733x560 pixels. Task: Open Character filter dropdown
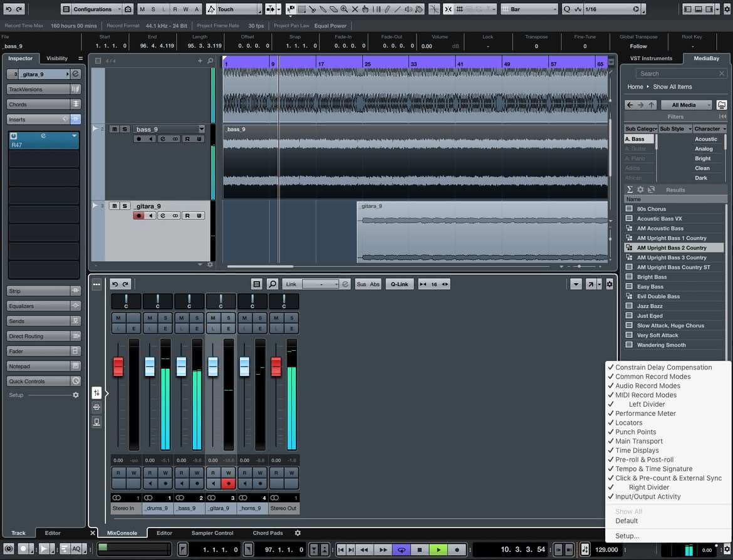tap(710, 128)
